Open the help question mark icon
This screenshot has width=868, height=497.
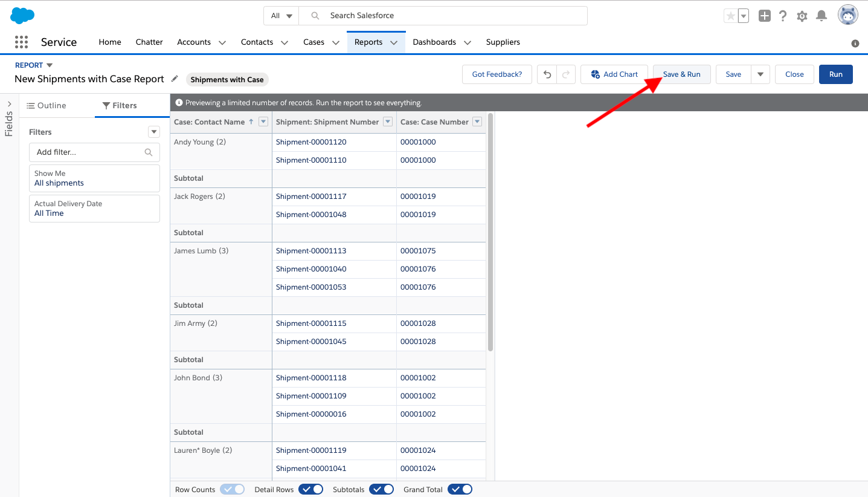783,16
